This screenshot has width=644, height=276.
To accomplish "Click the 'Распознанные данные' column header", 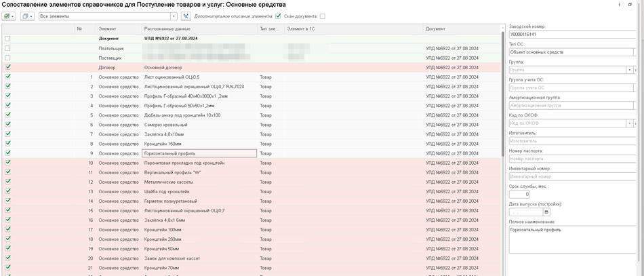I will (199, 28).
